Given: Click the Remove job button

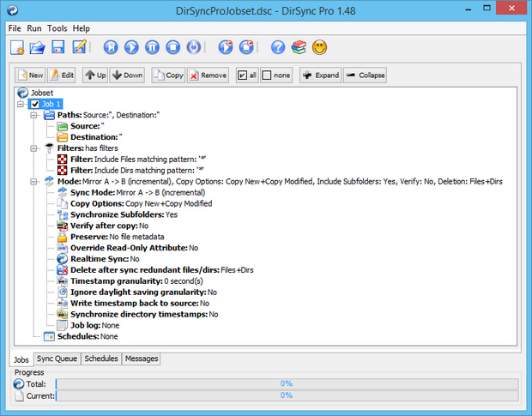Looking at the screenshot, I should pos(208,75).
